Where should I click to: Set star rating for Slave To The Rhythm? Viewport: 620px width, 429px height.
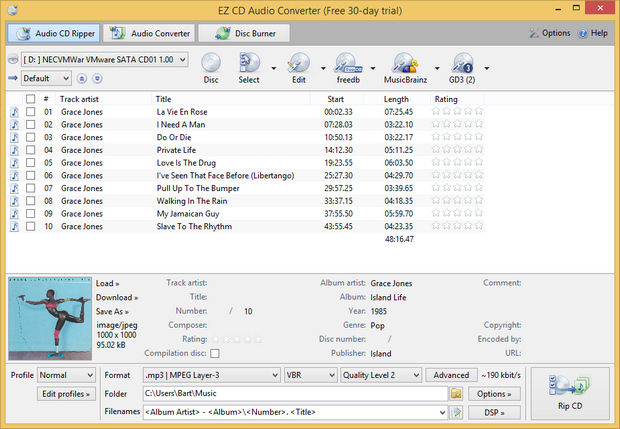(x=457, y=226)
